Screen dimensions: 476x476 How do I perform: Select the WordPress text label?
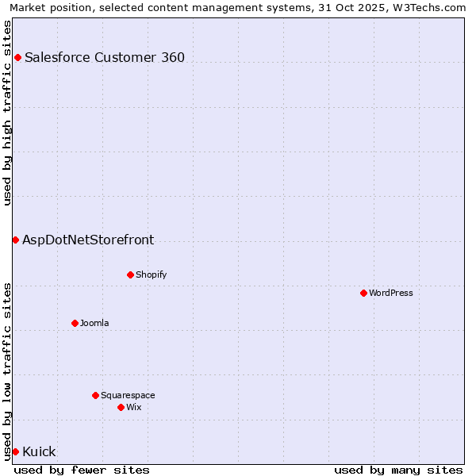390,293
